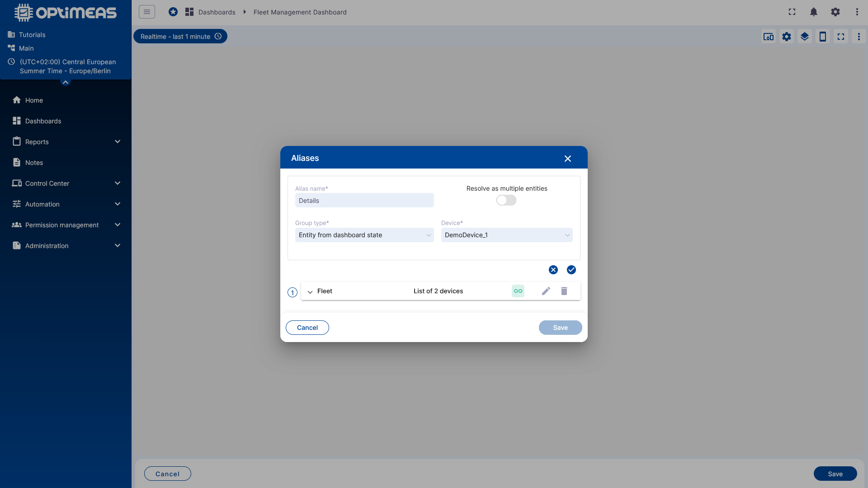
Task: Open top bar more options menu
Action: click(857, 12)
